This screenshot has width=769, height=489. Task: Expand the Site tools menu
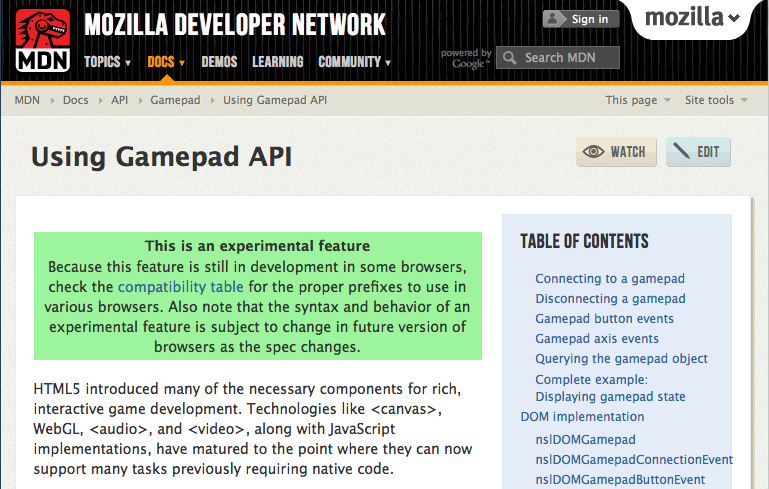716,100
